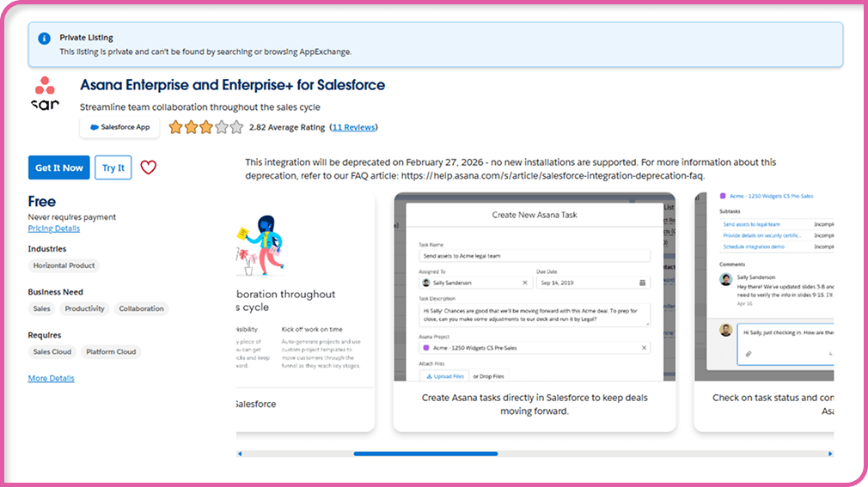Viewport: 868px width, 487px height.
Task: Select the Sales Cloud requirement tag
Action: [52, 351]
